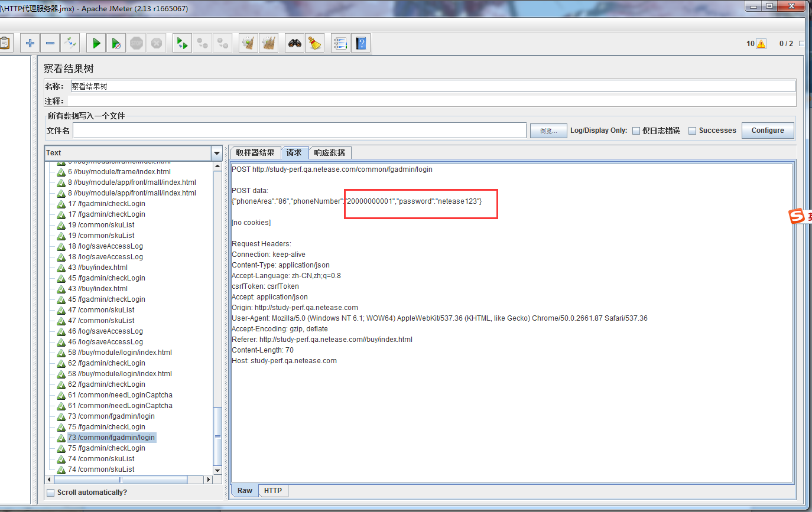Click 'Accept-Encoding: gzip, deflate' line
812x512 pixels.
pos(280,329)
